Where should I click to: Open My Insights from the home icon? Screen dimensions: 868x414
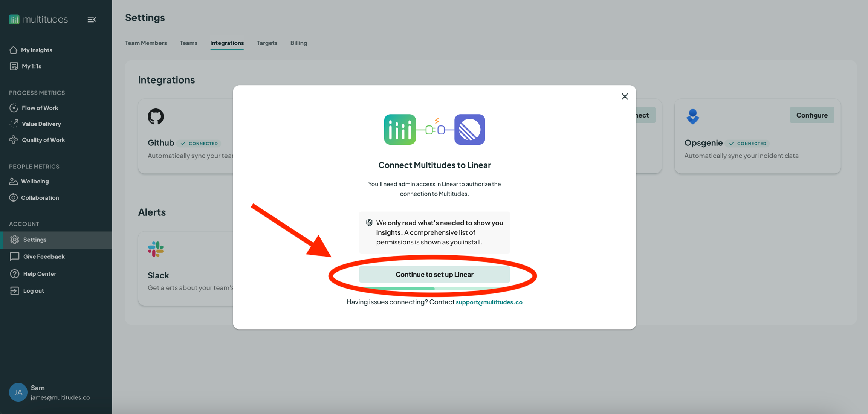tap(14, 50)
